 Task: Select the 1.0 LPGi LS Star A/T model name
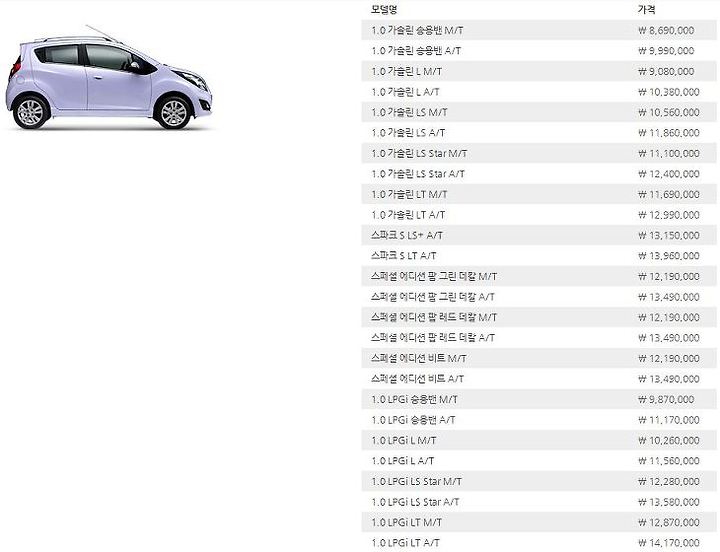click(x=415, y=502)
